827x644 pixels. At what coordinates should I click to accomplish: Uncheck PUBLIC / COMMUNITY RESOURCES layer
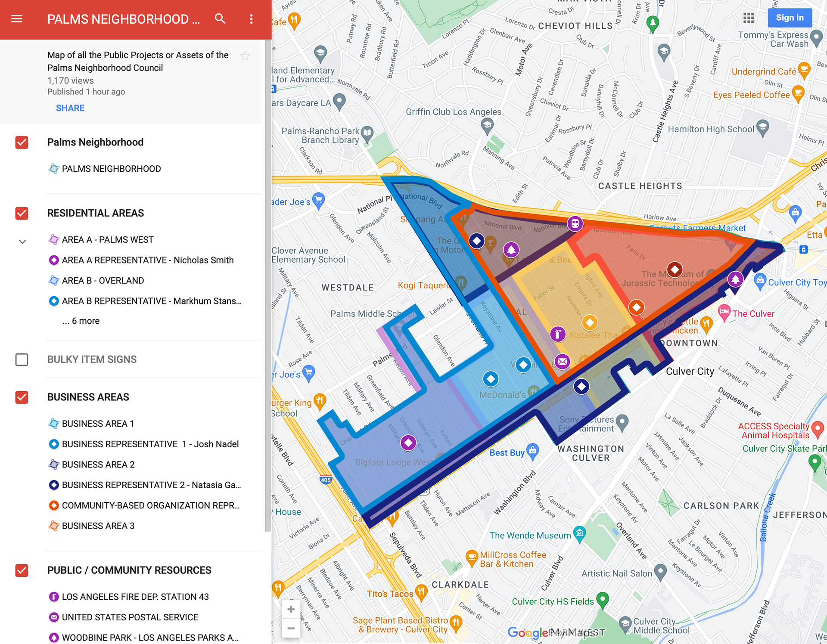pyautogui.click(x=22, y=570)
